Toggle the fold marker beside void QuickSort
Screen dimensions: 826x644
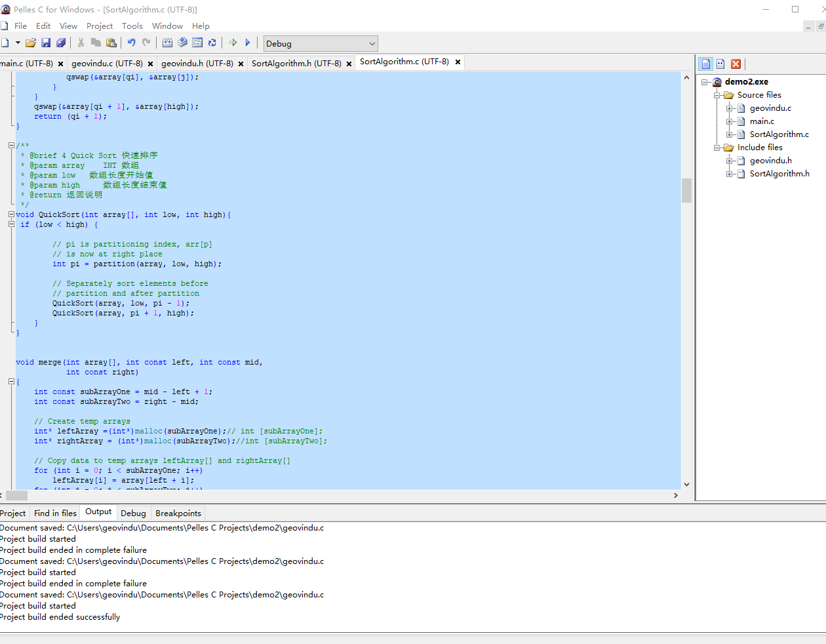[x=11, y=214]
